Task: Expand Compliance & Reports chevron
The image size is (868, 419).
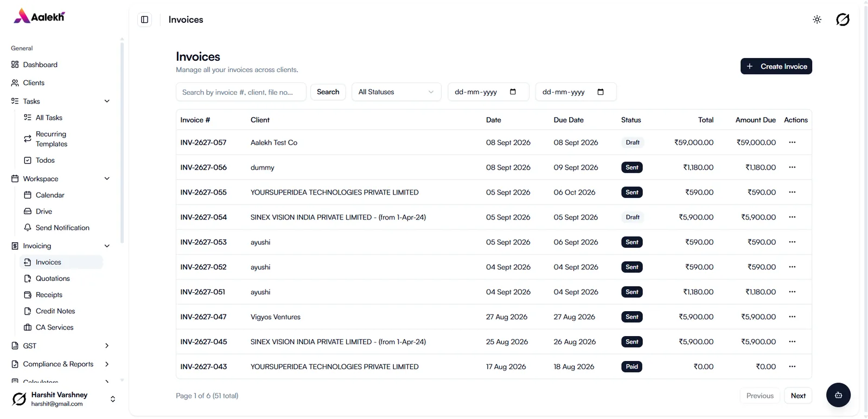Action: pyautogui.click(x=107, y=364)
